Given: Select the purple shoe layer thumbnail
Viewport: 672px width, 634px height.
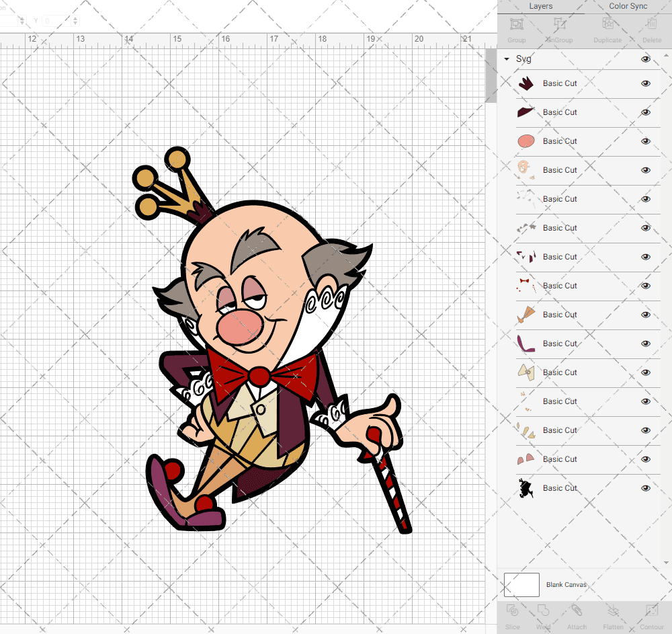Looking at the screenshot, I should point(526,344).
